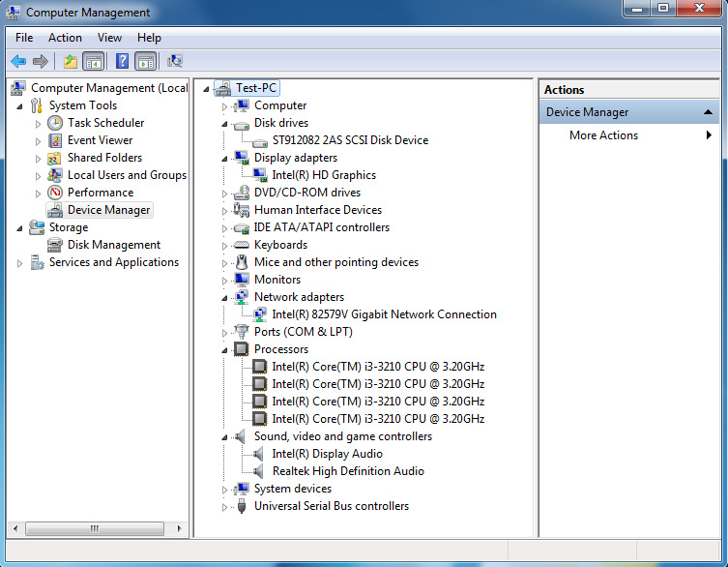Image resolution: width=728 pixels, height=567 pixels.
Task: Click the Processors chip icon
Action: point(242,349)
